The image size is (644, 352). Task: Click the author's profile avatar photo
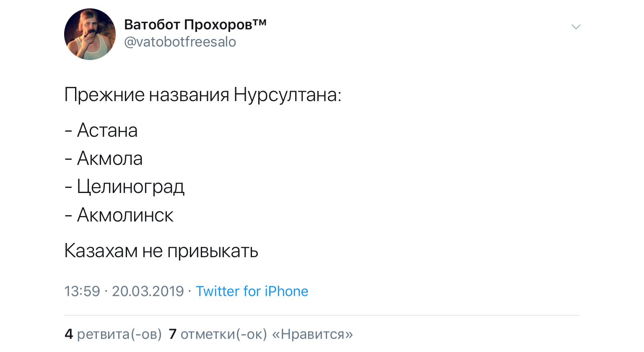point(90,34)
